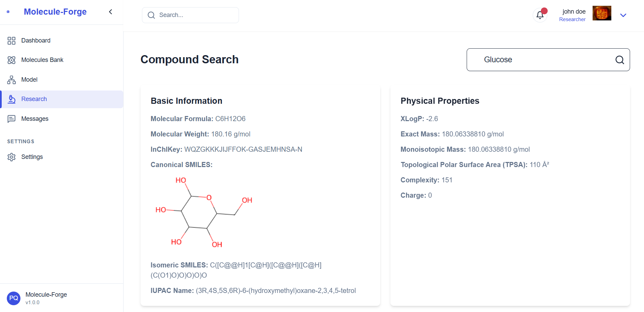
Task: Click the user avatar thumbnail
Action: 602,13
